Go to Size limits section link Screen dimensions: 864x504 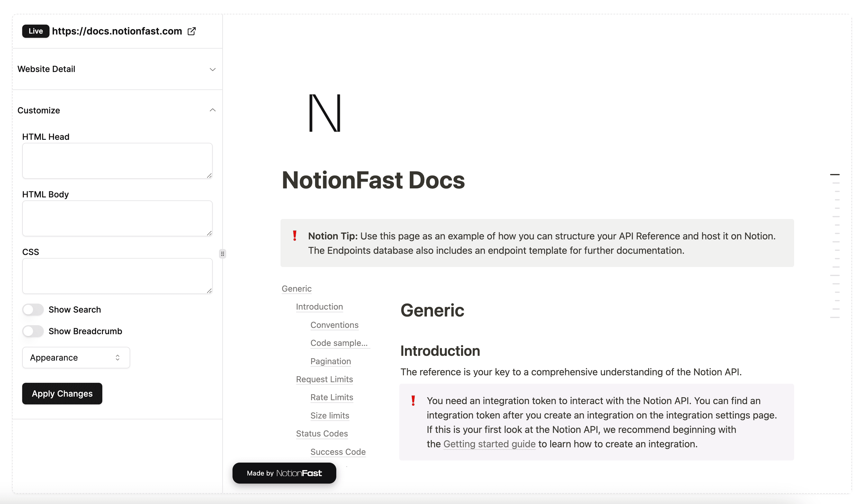coord(329,415)
